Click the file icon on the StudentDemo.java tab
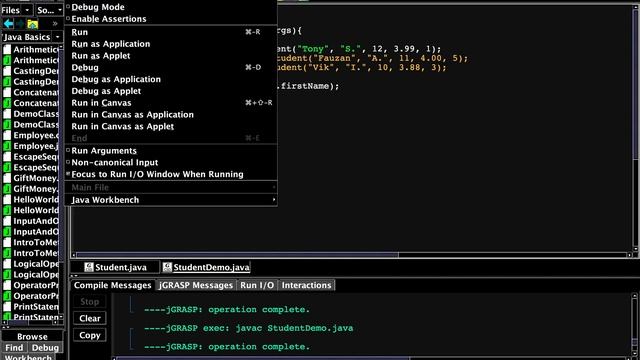 pyautogui.click(x=167, y=267)
